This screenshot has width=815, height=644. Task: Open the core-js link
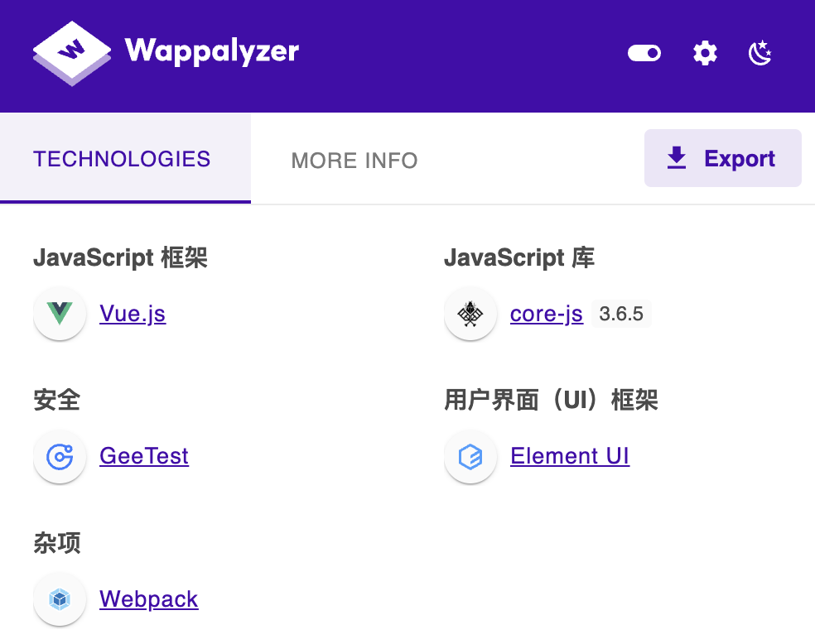pos(547,314)
